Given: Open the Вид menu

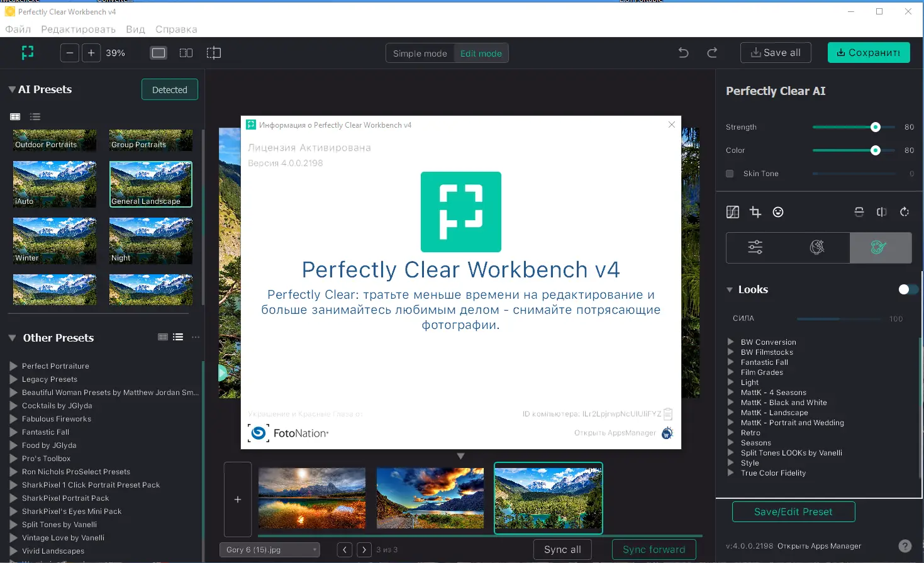Looking at the screenshot, I should [135, 29].
